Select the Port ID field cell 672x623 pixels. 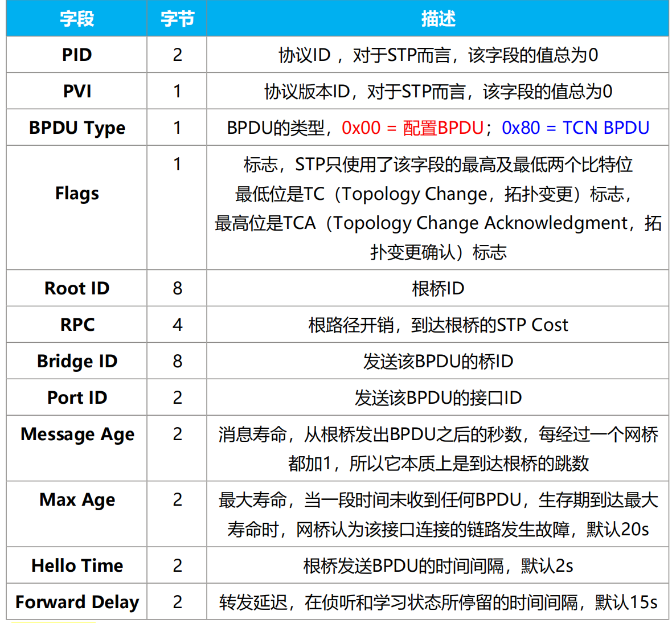(77, 397)
